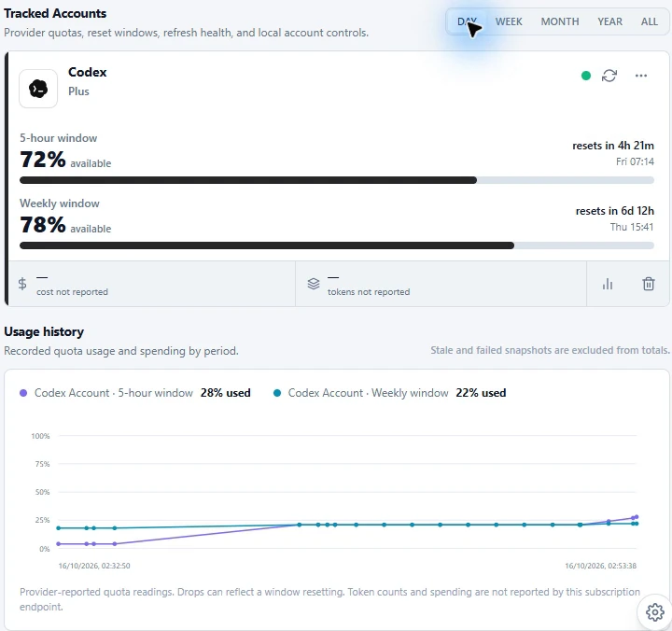Switch to the YEAR period tab

click(x=609, y=21)
